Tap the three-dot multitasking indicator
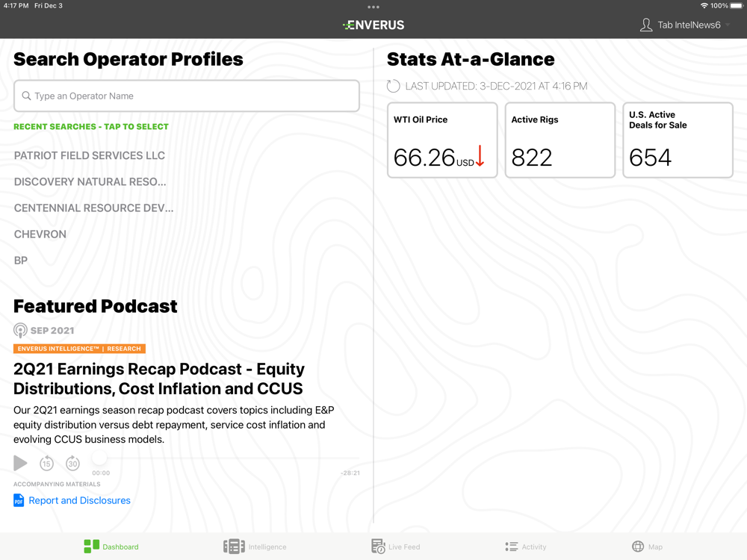The width and height of the screenshot is (747, 560). [x=373, y=7]
